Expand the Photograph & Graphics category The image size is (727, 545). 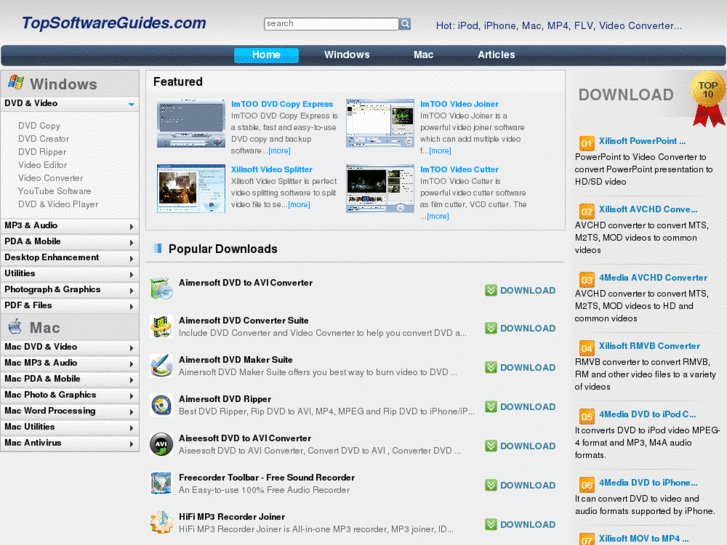point(70,290)
